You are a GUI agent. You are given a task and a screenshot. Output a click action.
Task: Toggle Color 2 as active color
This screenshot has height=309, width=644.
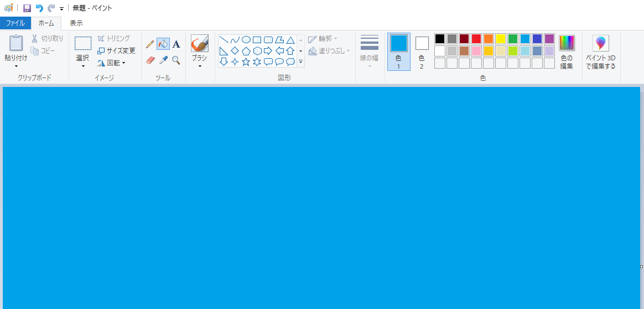pos(422,51)
